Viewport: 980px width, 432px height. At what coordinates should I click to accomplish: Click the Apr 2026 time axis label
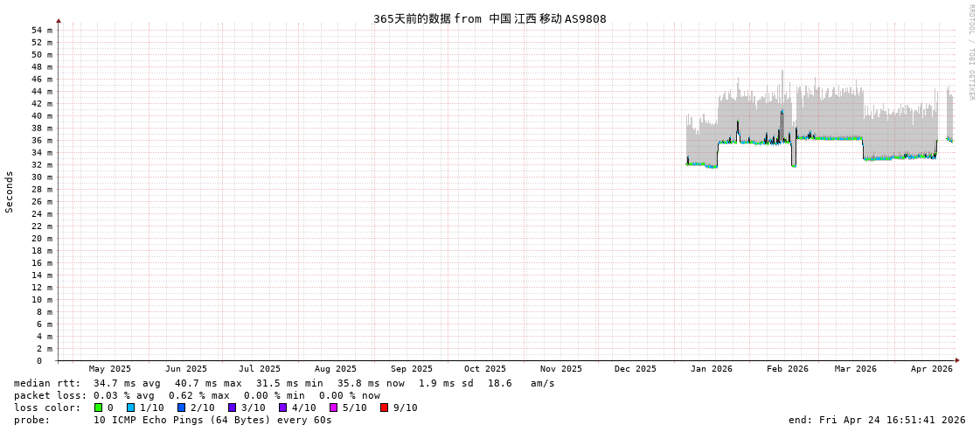click(x=931, y=369)
